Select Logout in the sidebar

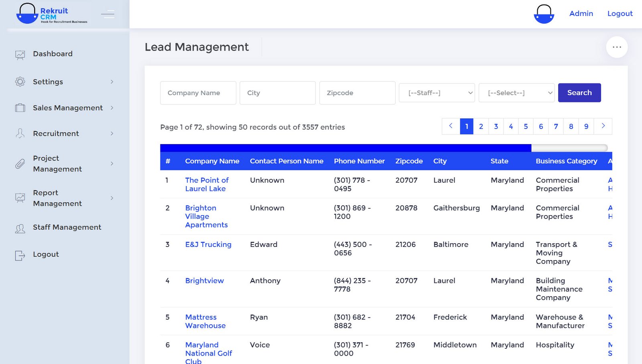(x=46, y=254)
